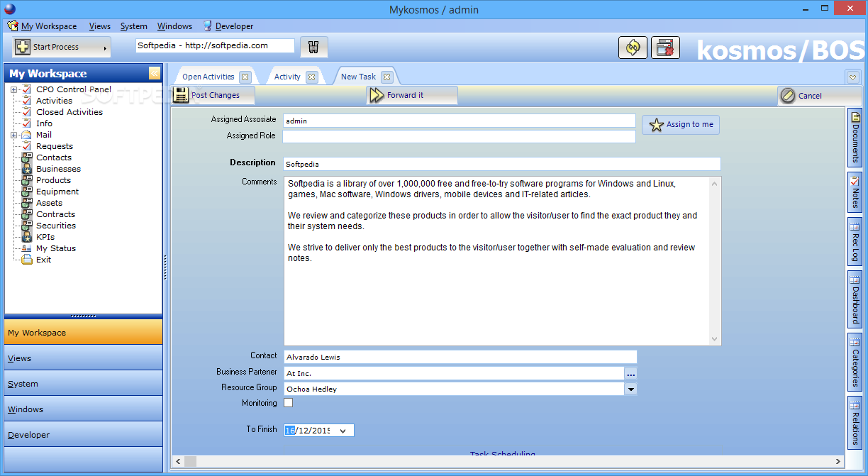Click the Contacts tree icon
Viewport: 868px width, 476px height.
click(x=26, y=157)
